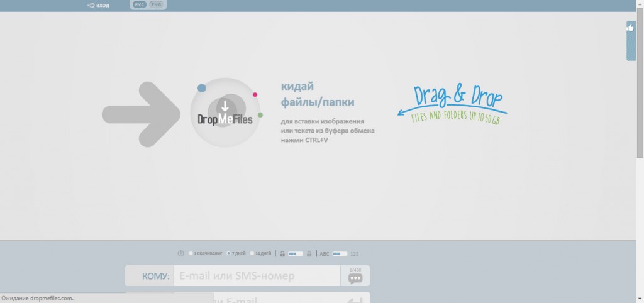Screen dimensions: 644x303
Task: Click the DropMeFiles upload circle
Action: coord(225,113)
